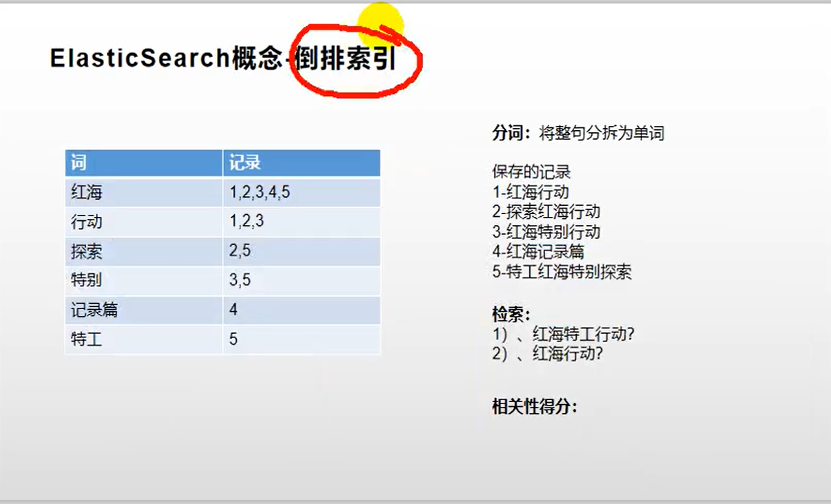Click the query '2)、红海行动?'
Screen dimensions: 831x504
[547, 354]
